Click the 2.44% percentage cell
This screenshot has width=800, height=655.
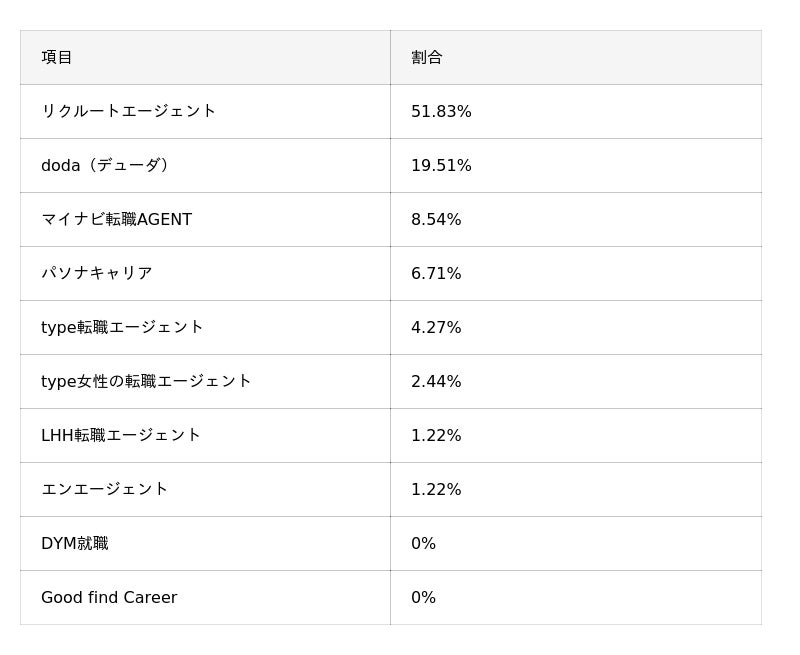(x=436, y=381)
